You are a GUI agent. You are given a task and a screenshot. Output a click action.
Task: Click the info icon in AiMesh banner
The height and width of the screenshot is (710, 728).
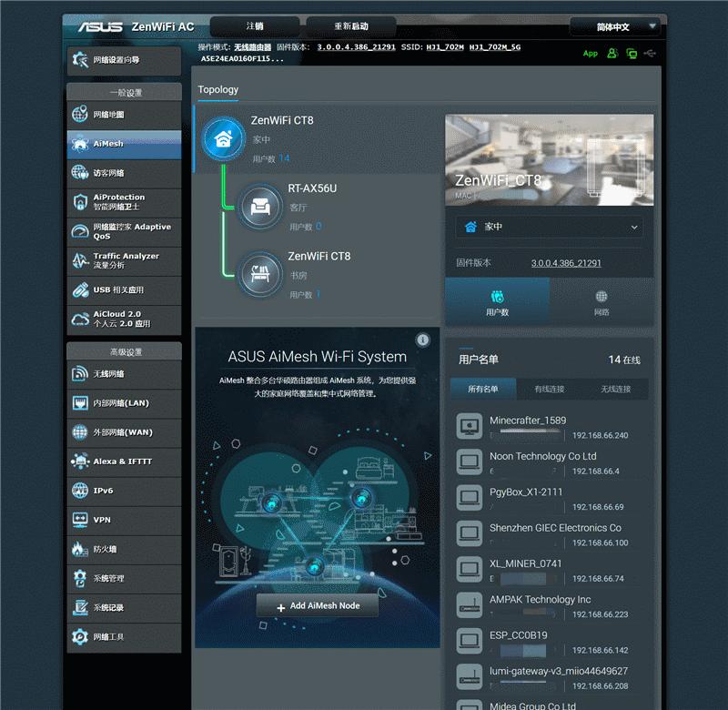coord(423,340)
